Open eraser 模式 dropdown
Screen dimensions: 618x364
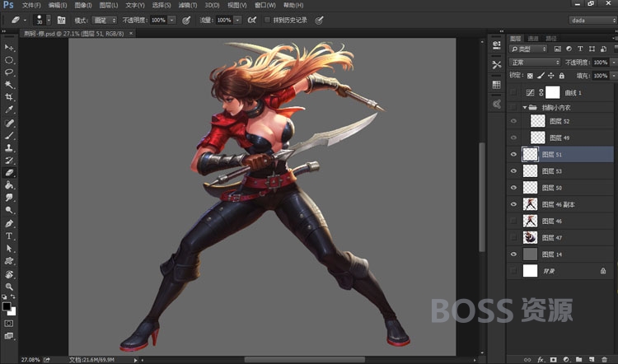tap(105, 20)
